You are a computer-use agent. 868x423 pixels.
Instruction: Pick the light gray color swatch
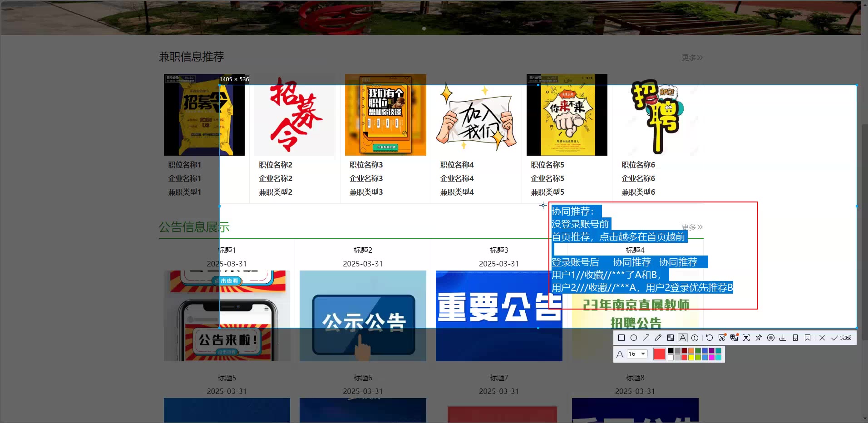677,358
